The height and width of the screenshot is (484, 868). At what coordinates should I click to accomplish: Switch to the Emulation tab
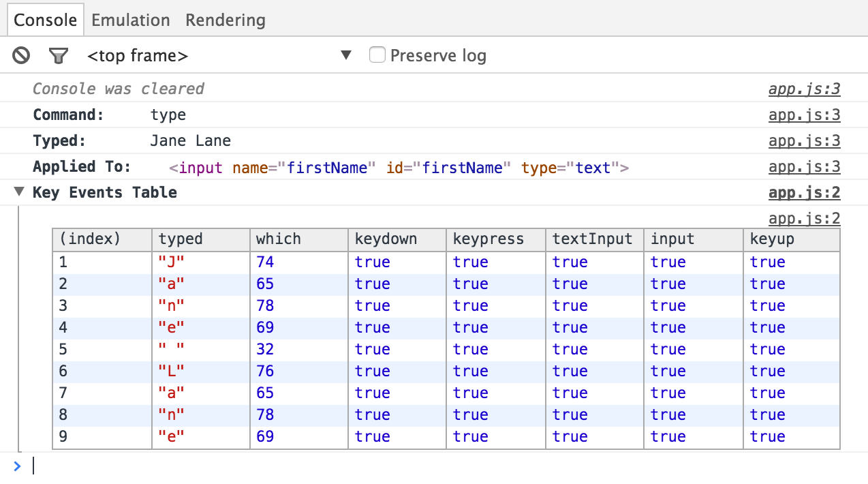130,20
